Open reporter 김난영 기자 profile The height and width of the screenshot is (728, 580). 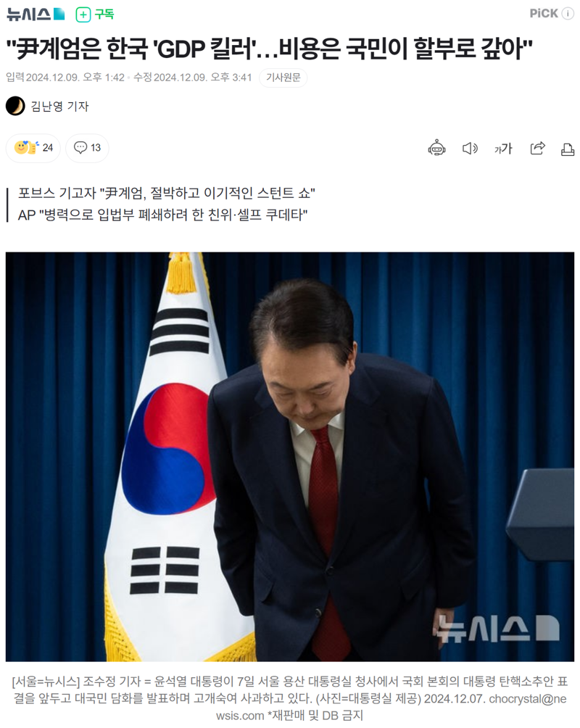[59, 107]
